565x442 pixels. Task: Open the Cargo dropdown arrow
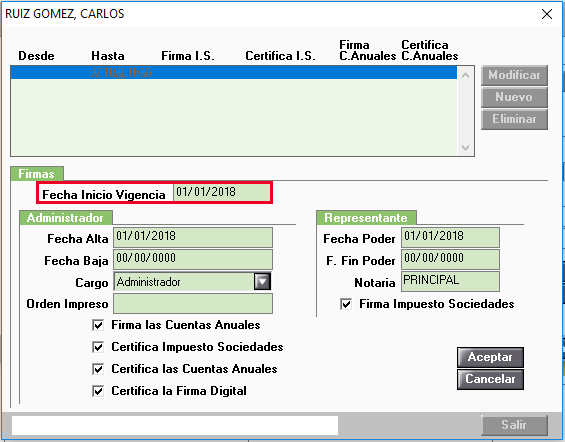262,281
